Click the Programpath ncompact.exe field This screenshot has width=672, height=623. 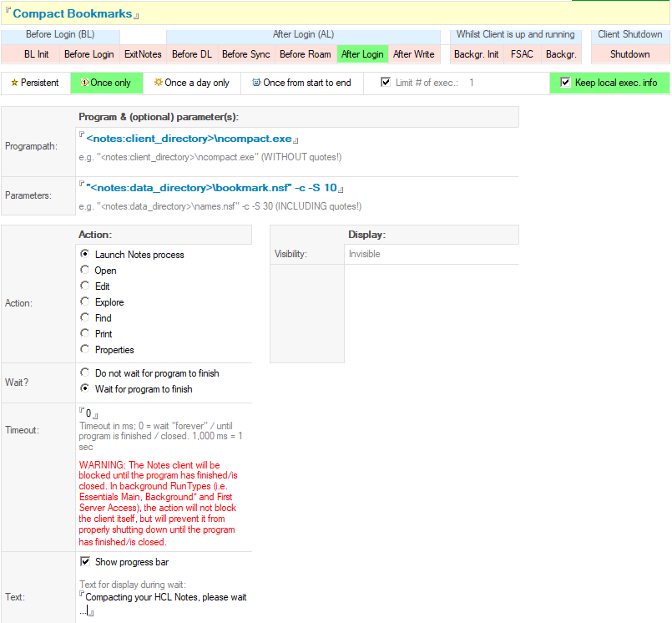189,139
